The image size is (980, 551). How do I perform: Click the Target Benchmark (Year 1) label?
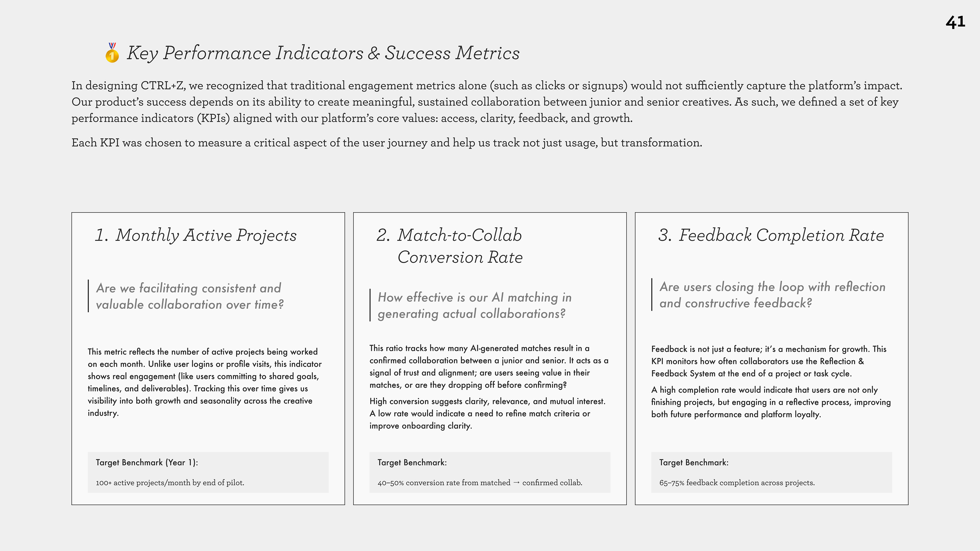click(147, 463)
